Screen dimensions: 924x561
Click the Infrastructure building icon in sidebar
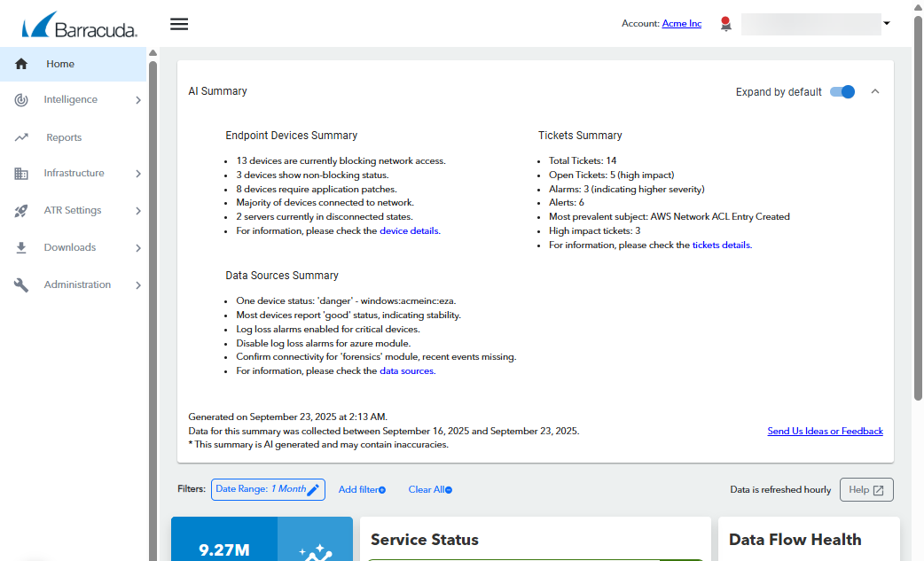[21, 174]
